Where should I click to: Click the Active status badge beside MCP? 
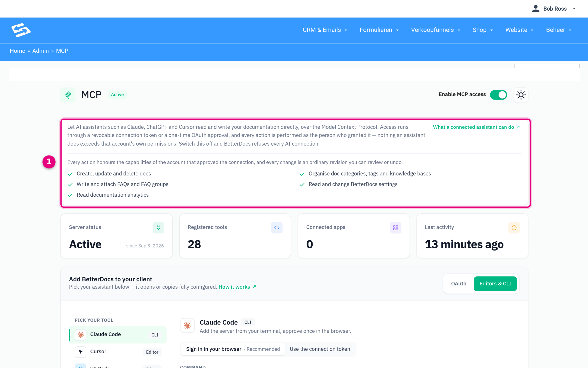(117, 95)
